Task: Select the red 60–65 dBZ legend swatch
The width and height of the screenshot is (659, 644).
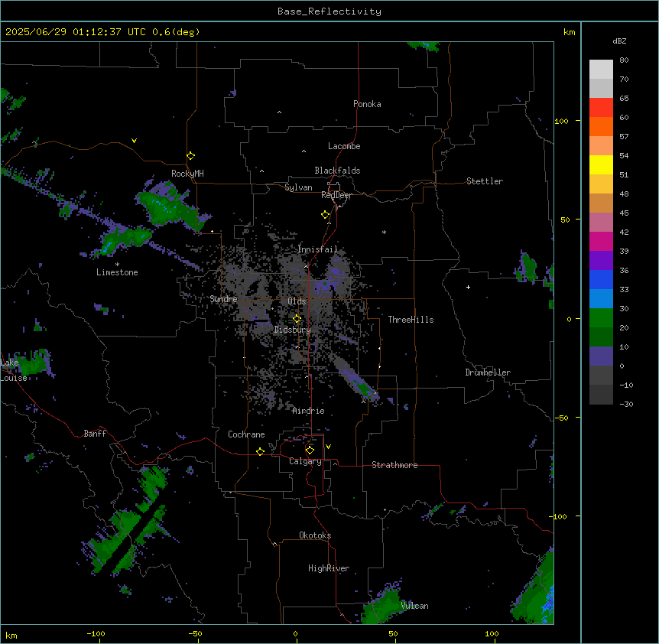Action: click(601, 108)
